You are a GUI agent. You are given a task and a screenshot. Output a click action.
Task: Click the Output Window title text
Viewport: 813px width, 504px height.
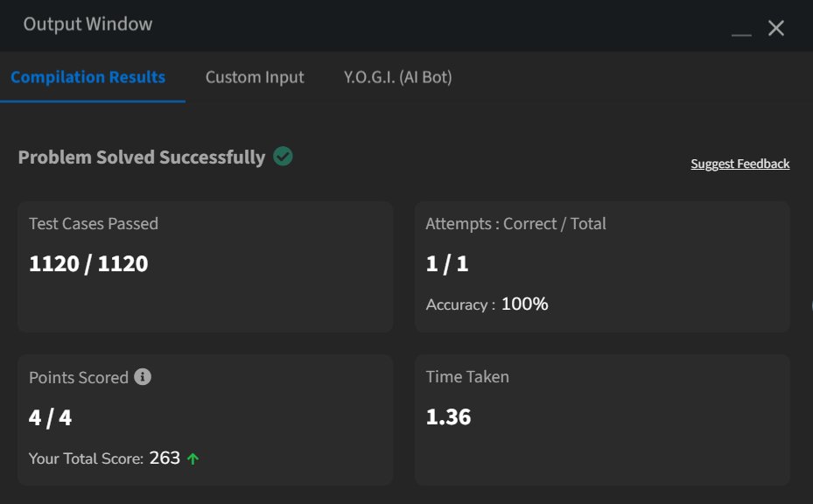88,24
